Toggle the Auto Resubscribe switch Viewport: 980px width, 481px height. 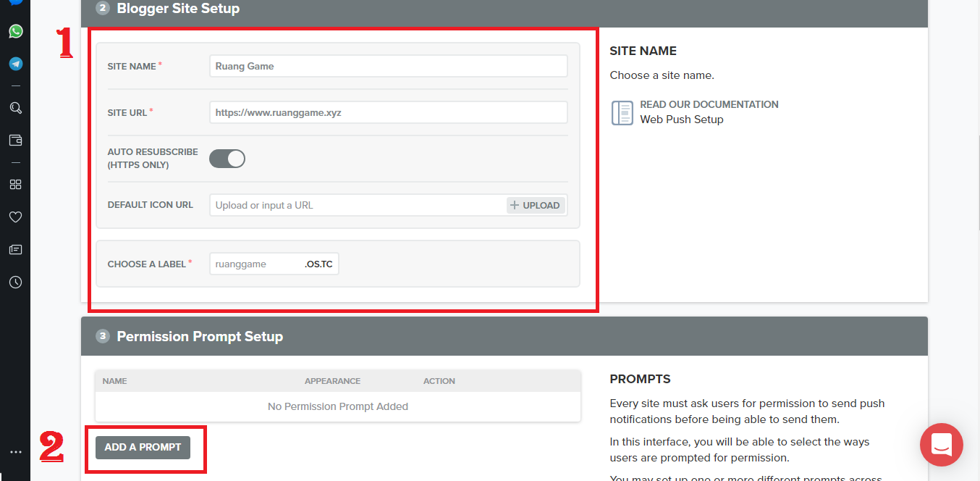(227, 159)
